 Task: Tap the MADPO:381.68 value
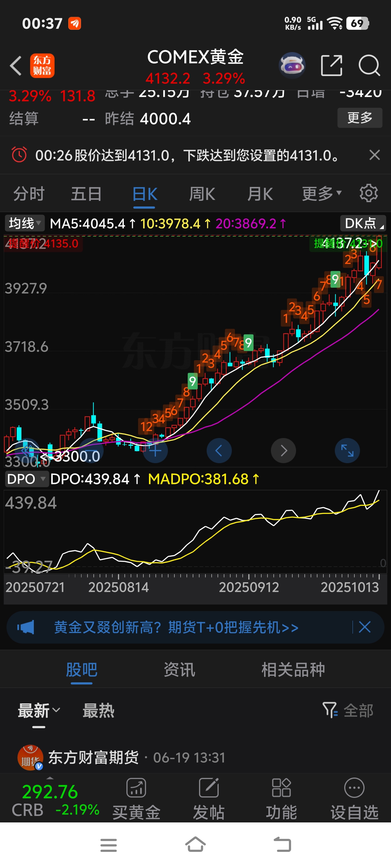coord(204,479)
